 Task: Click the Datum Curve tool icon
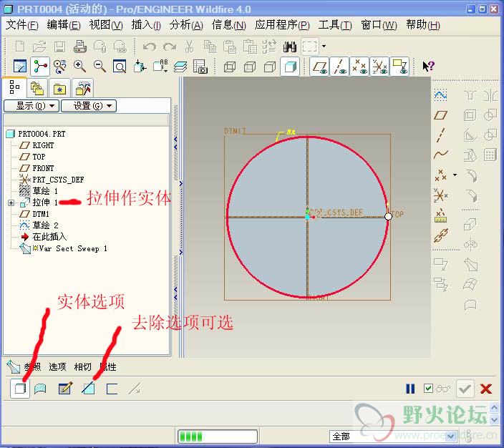click(x=440, y=155)
